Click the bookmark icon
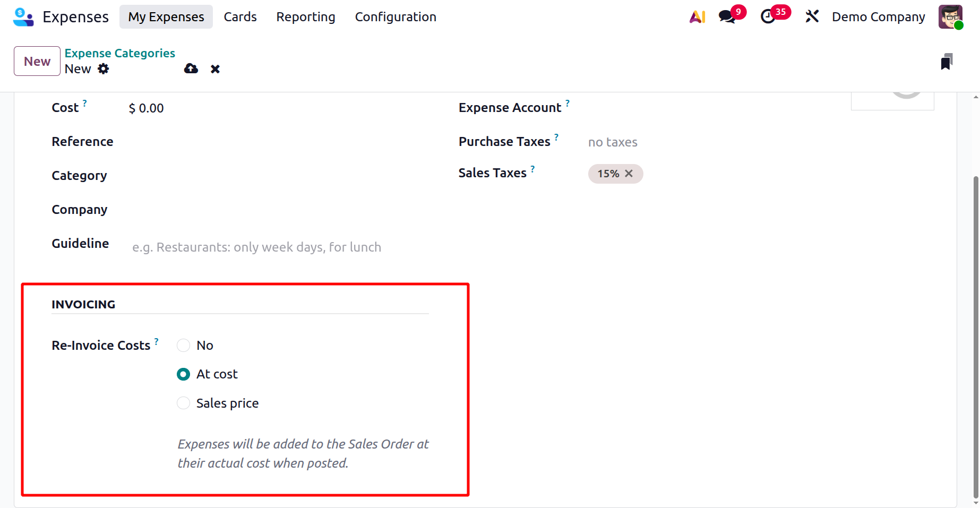Screen dimensions: 980x508 point(947,62)
